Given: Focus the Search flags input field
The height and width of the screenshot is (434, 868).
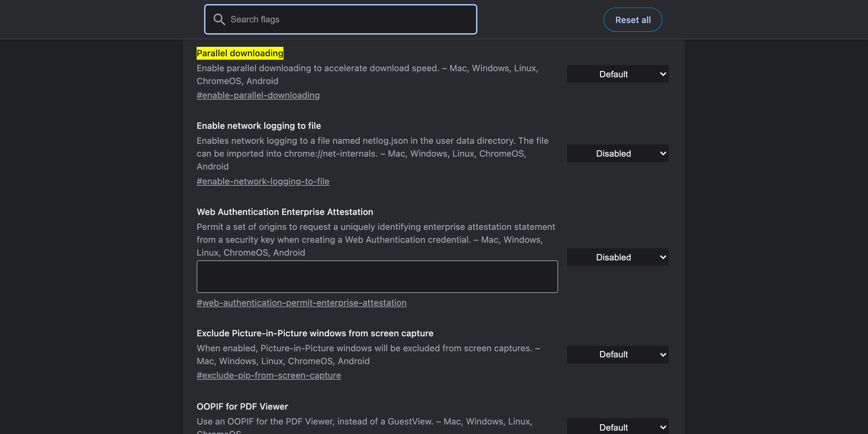Looking at the screenshot, I should tap(340, 19).
